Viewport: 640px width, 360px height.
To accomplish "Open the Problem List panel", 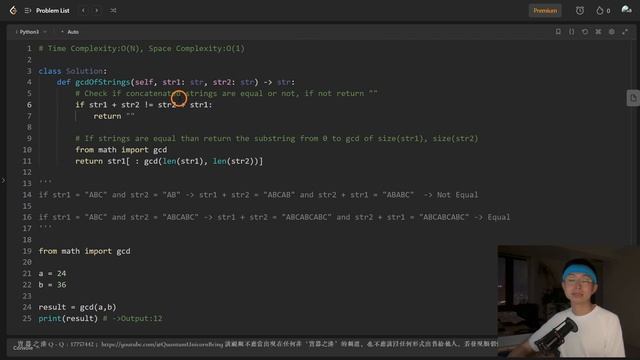I will [53, 11].
